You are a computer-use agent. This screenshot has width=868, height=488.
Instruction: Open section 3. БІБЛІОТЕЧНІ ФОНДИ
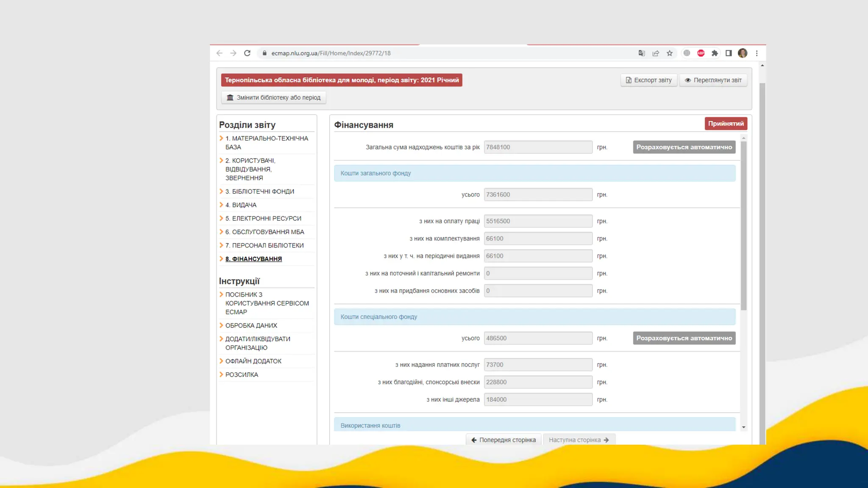[259, 191]
